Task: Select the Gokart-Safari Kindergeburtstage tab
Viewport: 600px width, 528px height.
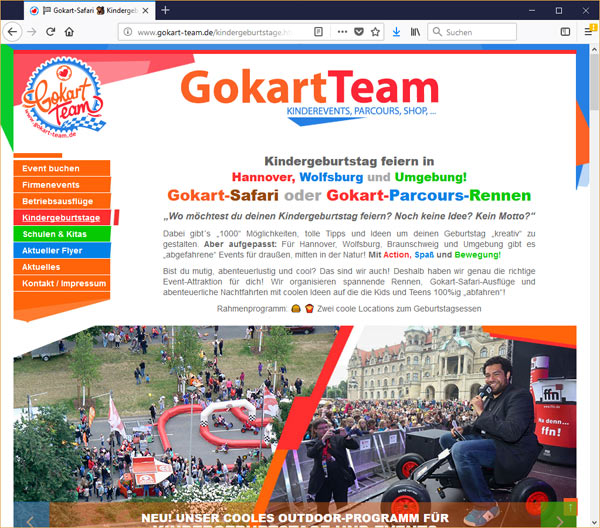Action: coord(90,11)
